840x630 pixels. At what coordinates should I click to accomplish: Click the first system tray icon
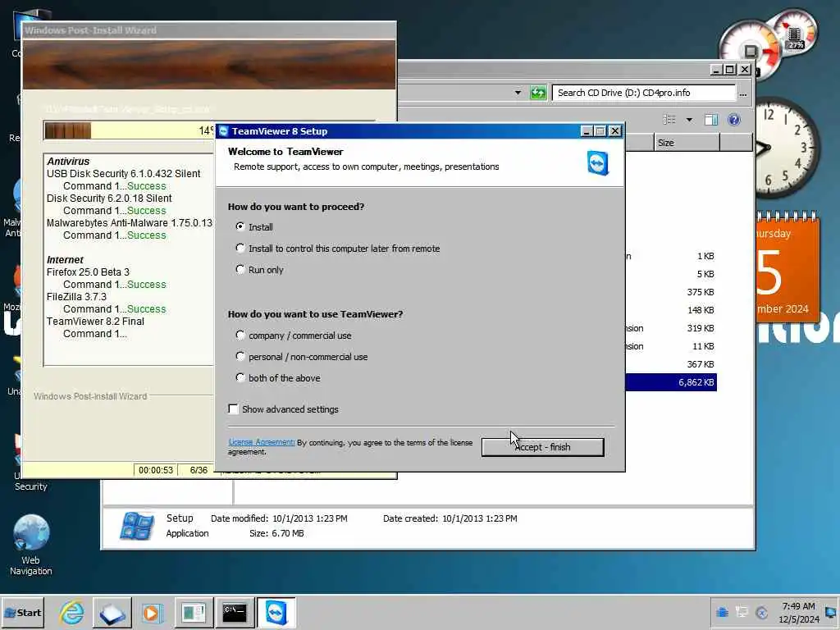(722, 612)
